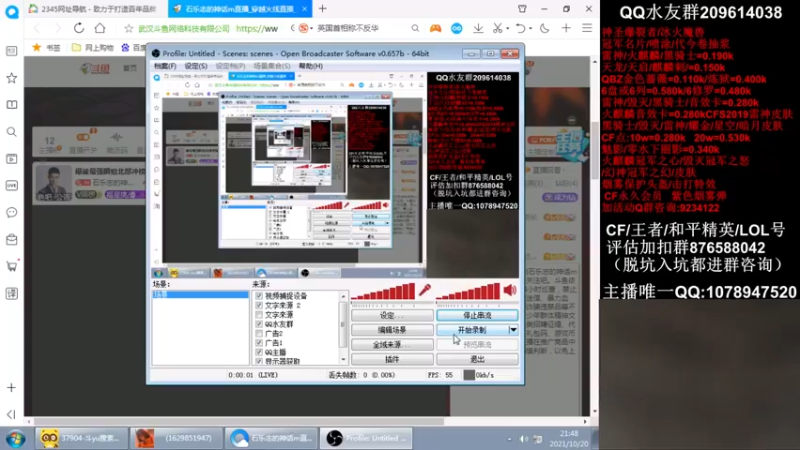Click the browser back arrow

[x=37, y=28]
